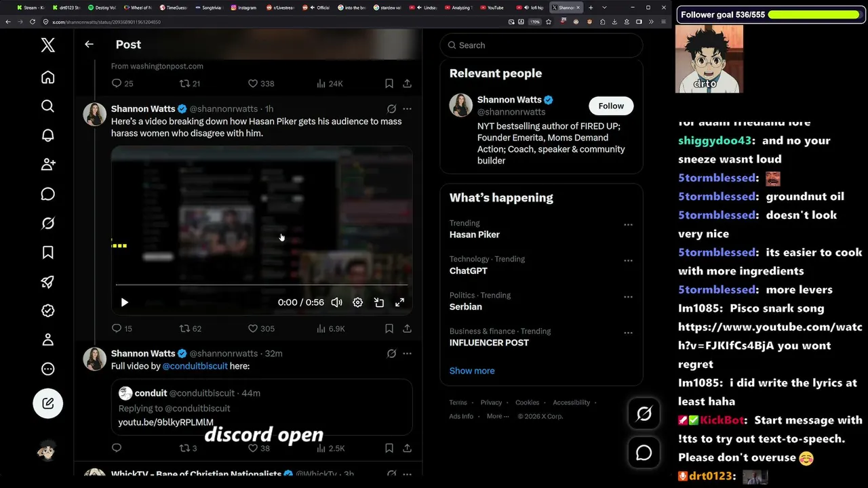Share the Hasan Piker video post
Screen dimensions: 868x488
[x=407, y=329]
